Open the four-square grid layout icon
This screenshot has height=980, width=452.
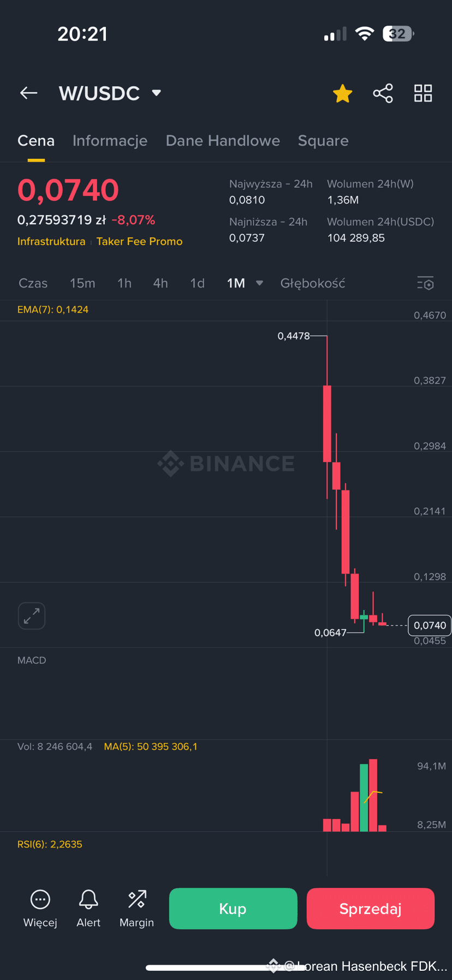(423, 93)
